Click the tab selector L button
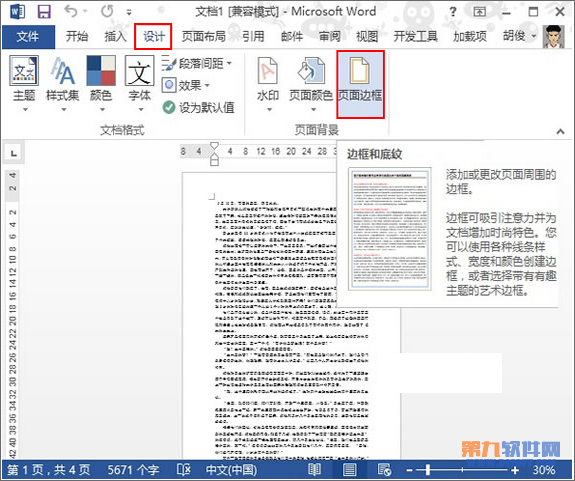Viewport: 575px width, 481px height. (x=14, y=153)
